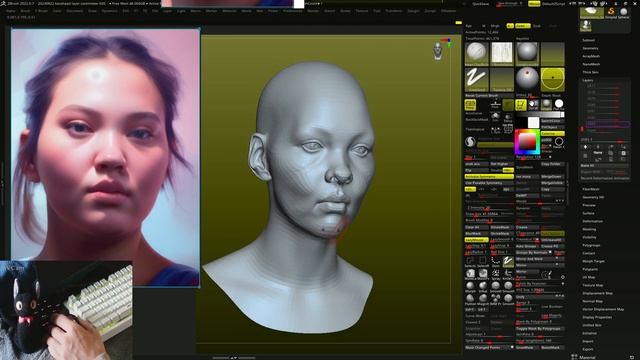This screenshot has width=640, height=360.
Task: Open the Preferences menu
Action: click(x=292, y=11)
